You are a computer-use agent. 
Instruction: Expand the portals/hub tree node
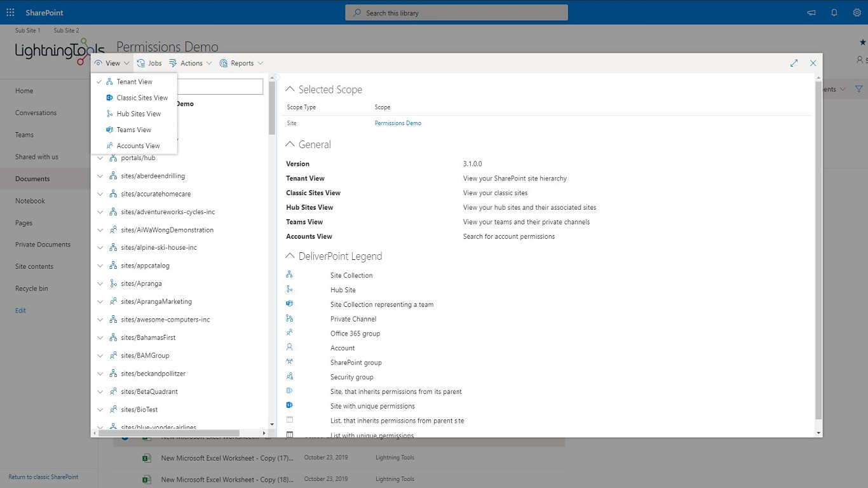[x=100, y=158]
